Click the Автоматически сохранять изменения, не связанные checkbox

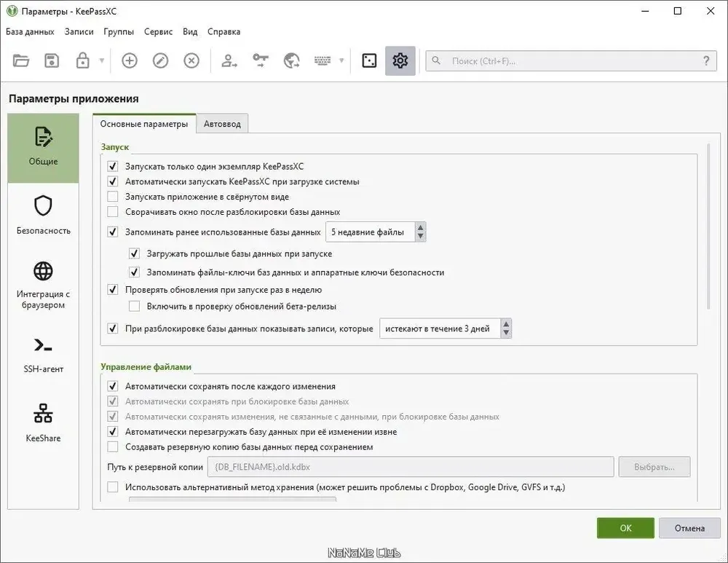(113, 416)
